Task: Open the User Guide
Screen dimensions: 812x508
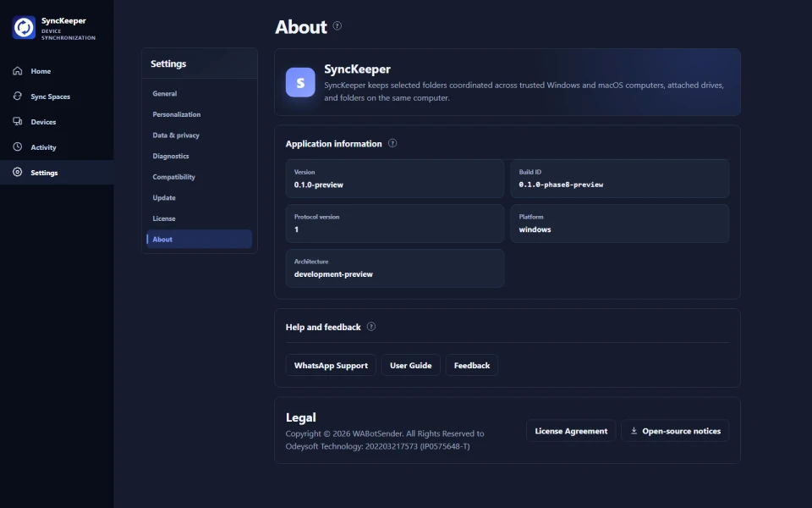Action: click(411, 365)
